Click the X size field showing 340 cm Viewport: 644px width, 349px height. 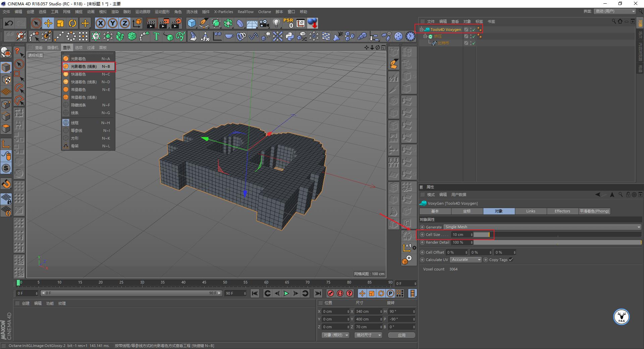(x=367, y=311)
